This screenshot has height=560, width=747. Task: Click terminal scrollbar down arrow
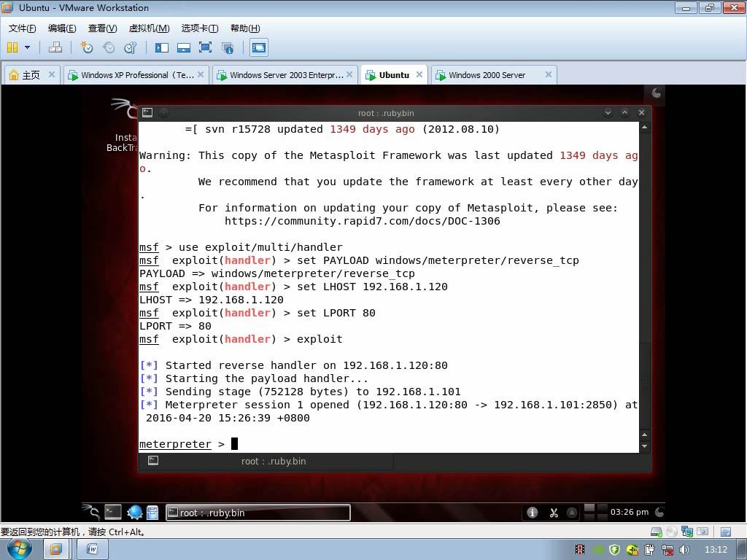645,447
